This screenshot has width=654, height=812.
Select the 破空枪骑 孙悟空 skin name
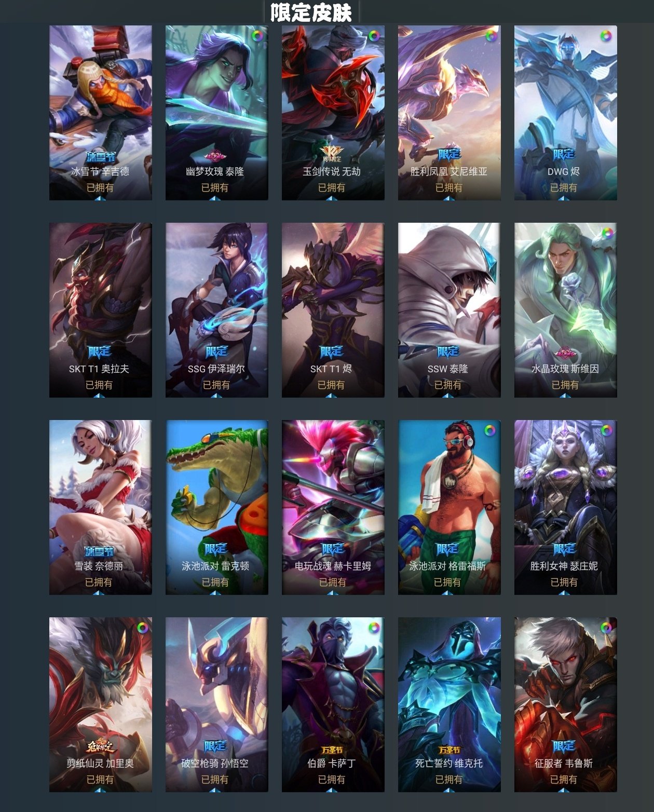215,763
